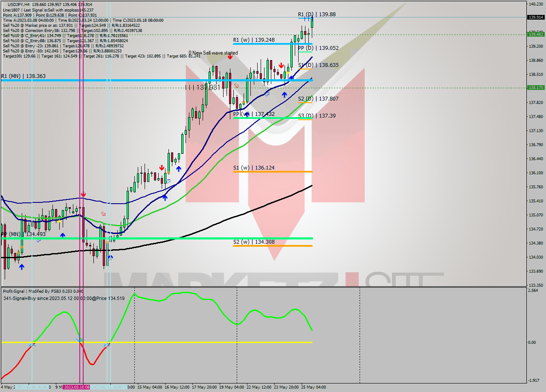Click the green price tag 139.482
546x392 pixels.
[x=536, y=34]
